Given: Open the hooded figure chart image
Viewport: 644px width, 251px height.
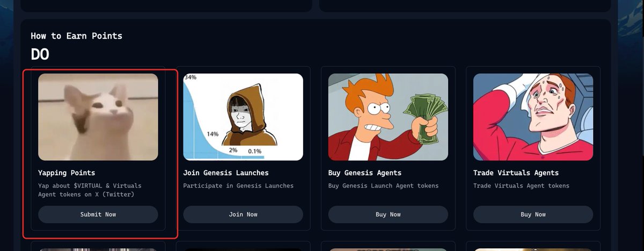Looking at the screenshot, I should click(243, 117).
